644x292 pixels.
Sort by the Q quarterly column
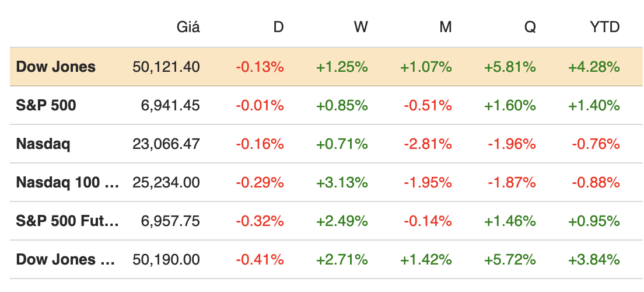pos(530,27)
